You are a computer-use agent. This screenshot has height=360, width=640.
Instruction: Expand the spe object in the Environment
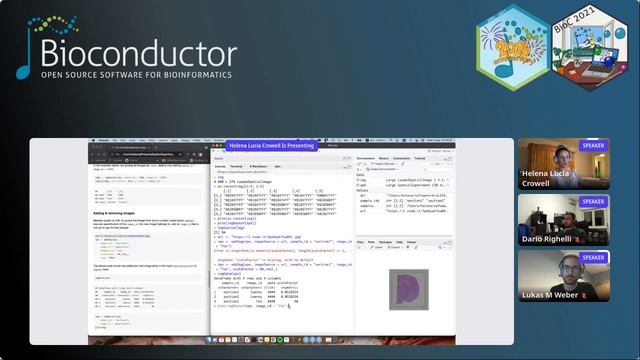(x=358, y=185)
